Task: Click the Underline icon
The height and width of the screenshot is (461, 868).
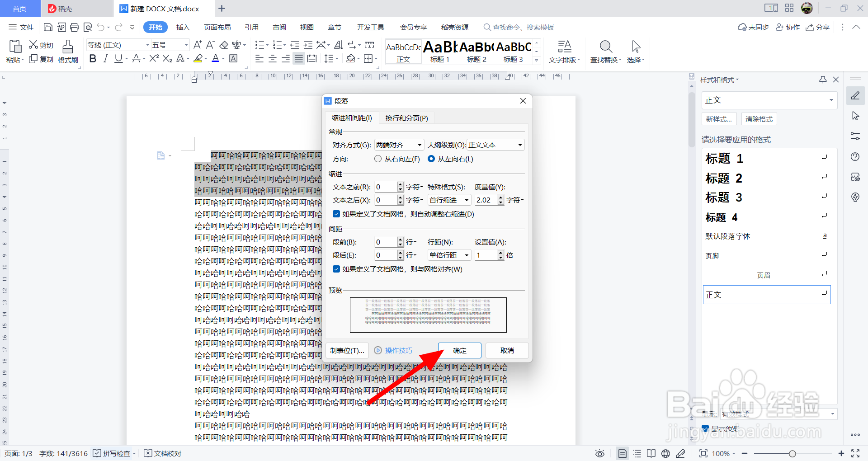Action: click(118, 59)
